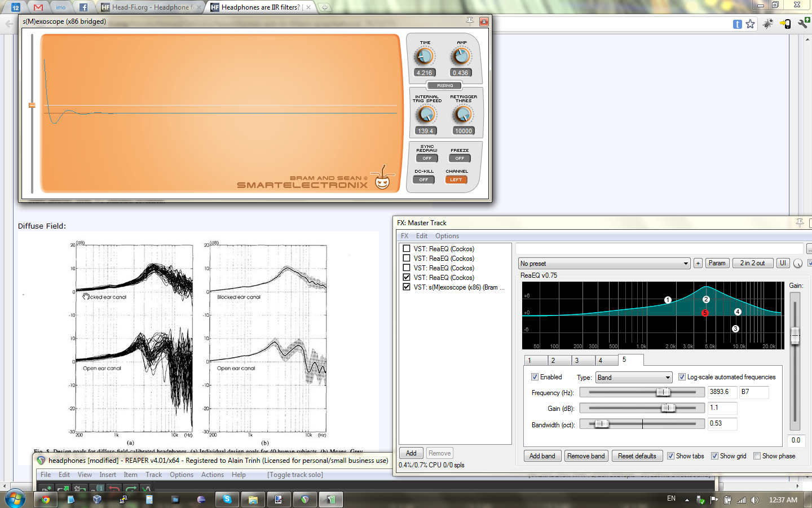
Task: Click the INTERNAL TRIG SPEED knob
Action: [426, 115]
